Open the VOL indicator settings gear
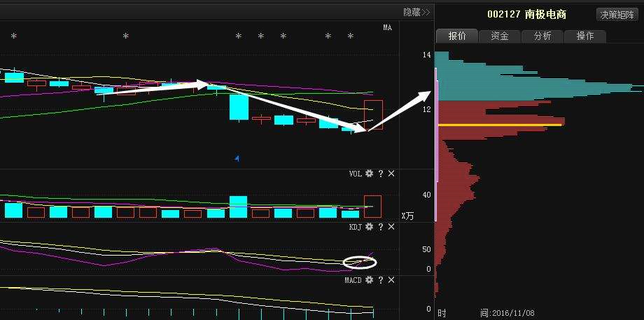Screen dimensions: 644x320 point(369,174)
